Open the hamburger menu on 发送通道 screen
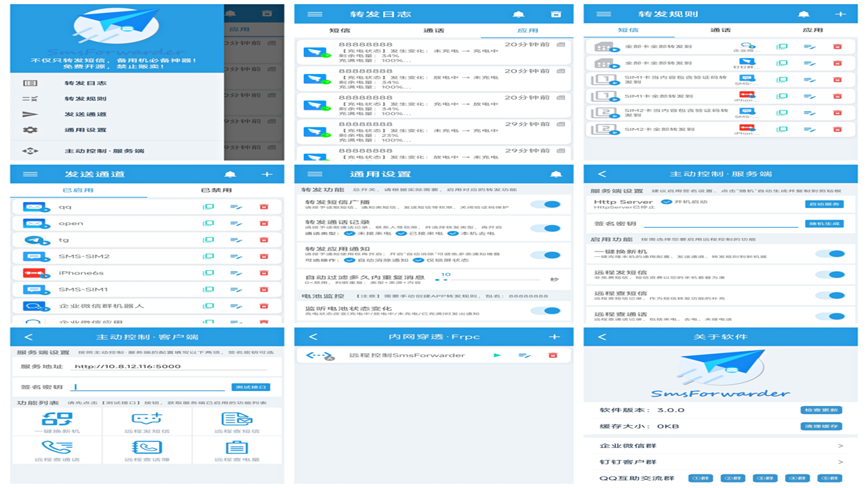This screenshot has width=868, height=488. [31, 174]
